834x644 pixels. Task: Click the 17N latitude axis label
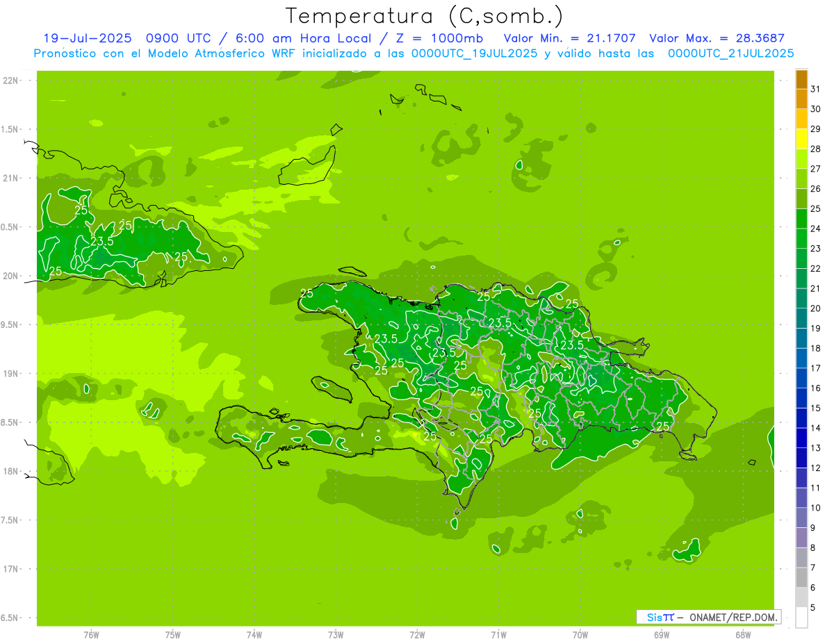coord(10,569)
